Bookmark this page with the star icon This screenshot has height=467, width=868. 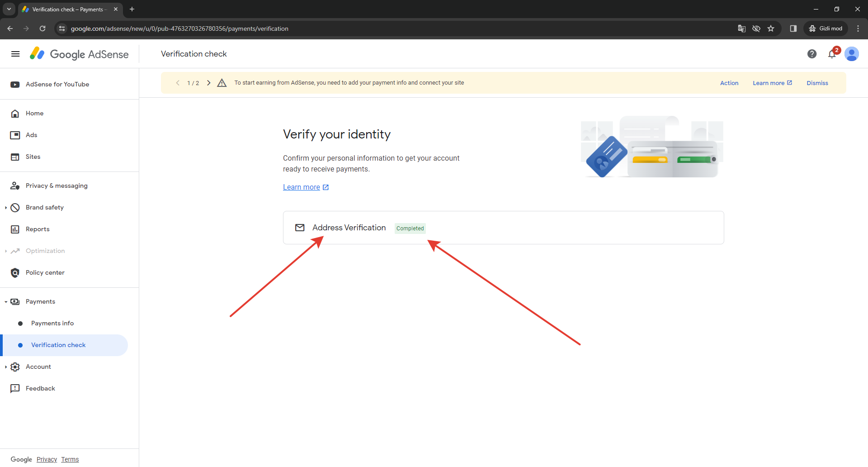771,29
